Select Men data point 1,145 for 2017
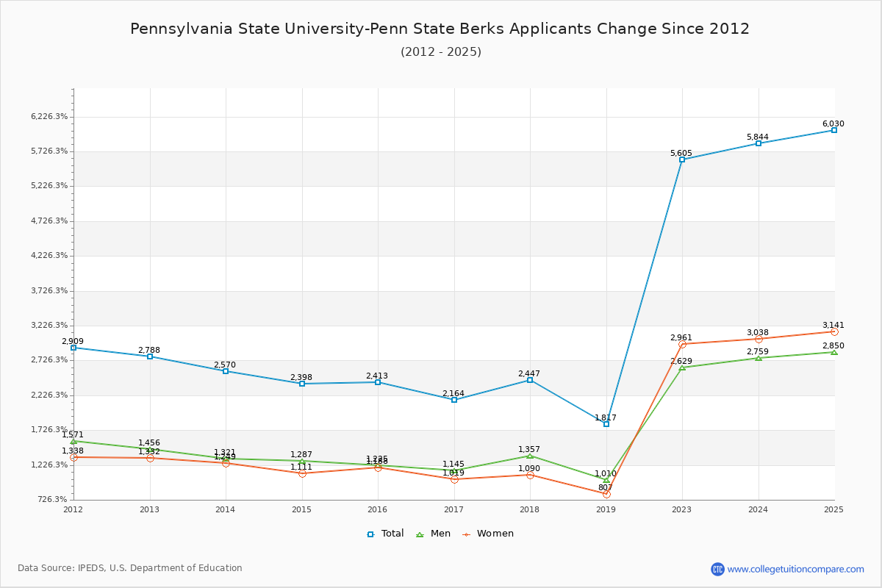This screenshot has width=882, height=588. click(x=454, y=470)
